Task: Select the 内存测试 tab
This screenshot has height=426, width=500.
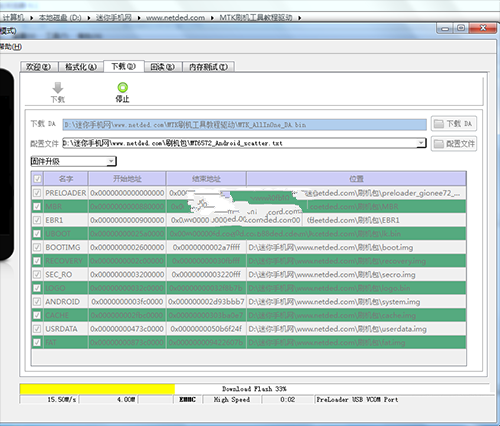Action: click(x=208, y=67)
